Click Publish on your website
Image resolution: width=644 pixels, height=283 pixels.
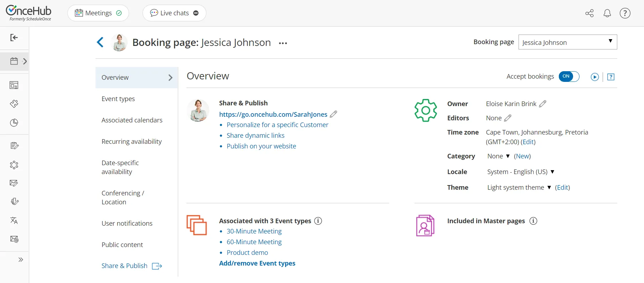coord(261,146)
